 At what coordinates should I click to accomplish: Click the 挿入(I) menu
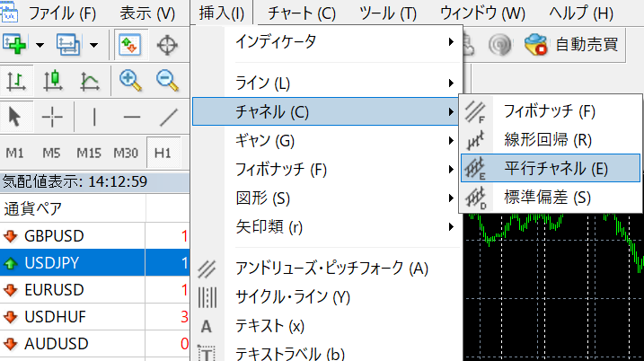coord(221,13)
